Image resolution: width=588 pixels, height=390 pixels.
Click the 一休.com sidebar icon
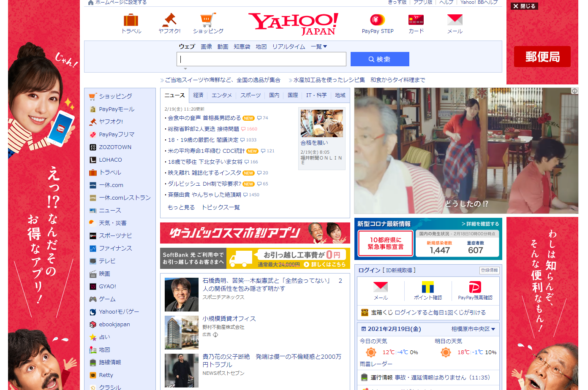tap(93, 185)
